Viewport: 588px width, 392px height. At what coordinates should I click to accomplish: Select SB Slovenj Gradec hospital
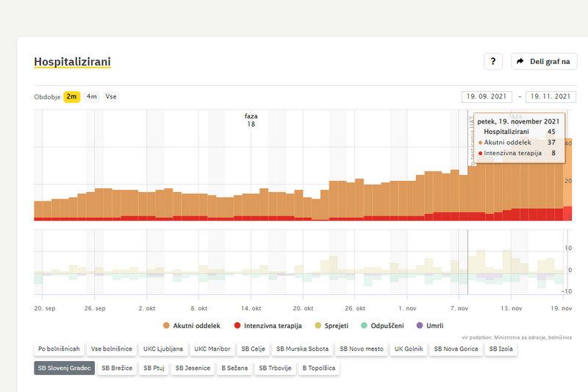(x=65, y=368)
